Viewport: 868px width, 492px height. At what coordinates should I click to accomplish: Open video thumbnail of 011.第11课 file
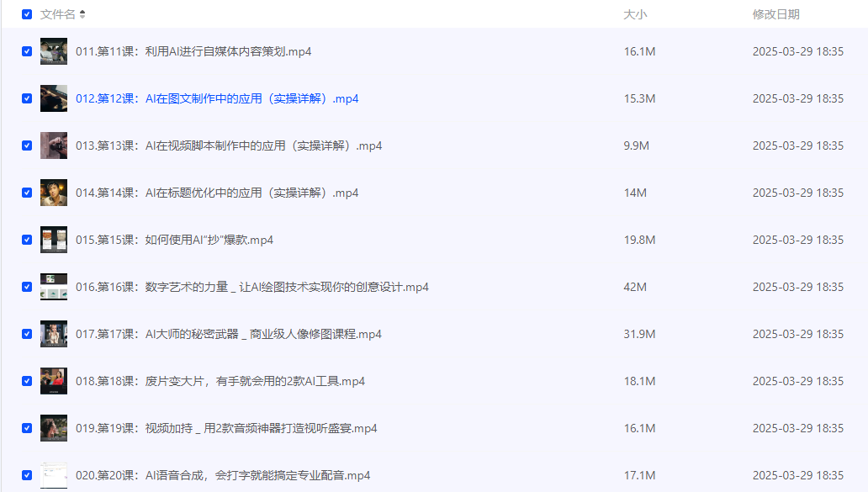54,51
